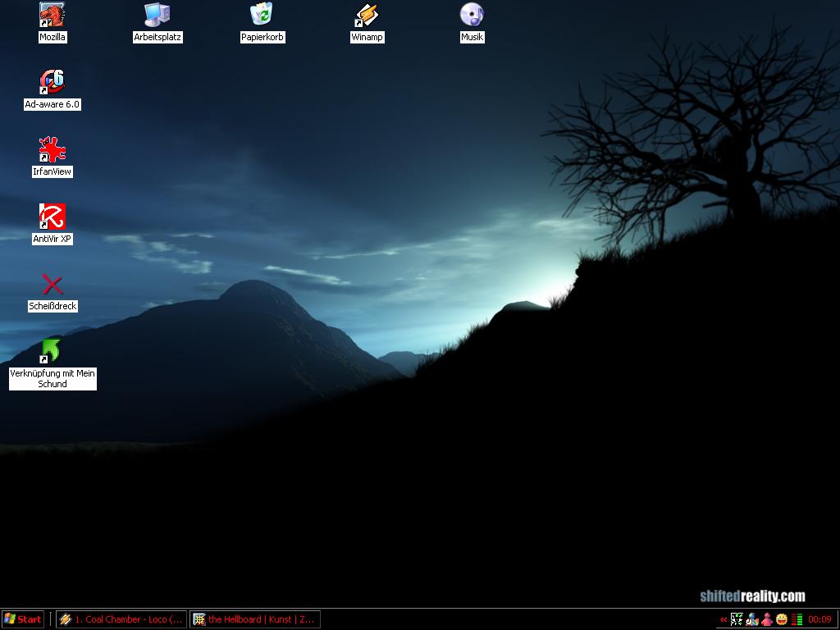Open the Musik folder icon
Image resolution: width=840 pixels, height=630 pixels.
[x=472, y=16]
